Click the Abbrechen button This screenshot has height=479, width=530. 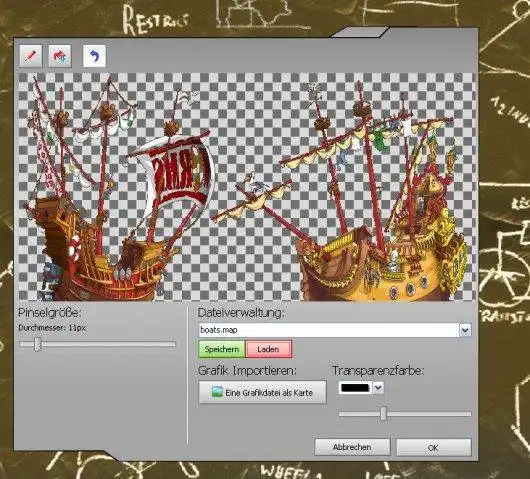click(352, 447)
